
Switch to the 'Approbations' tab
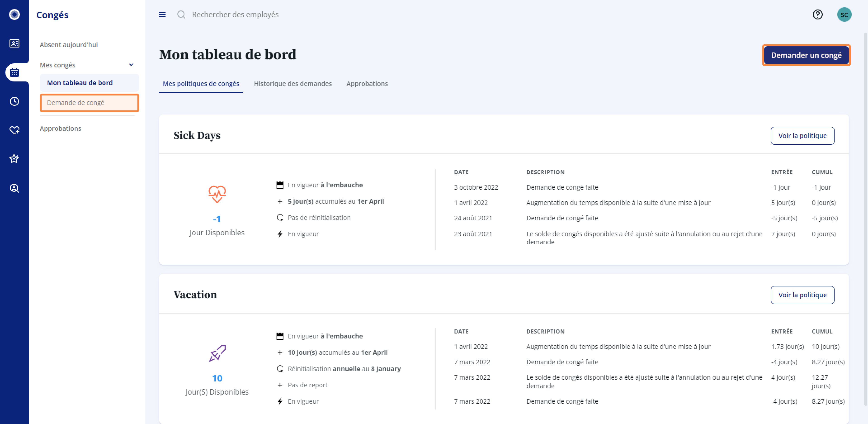point(367,83)
